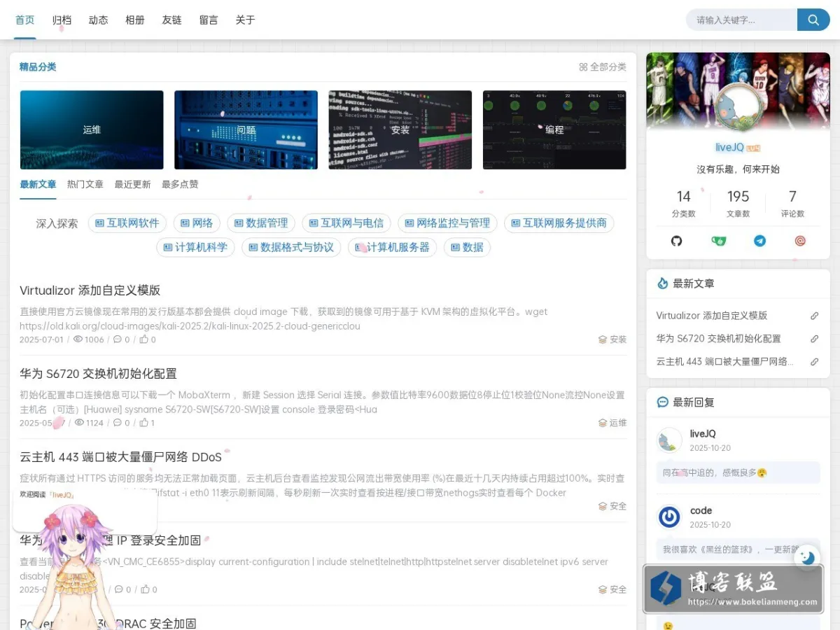The height and width of the screenshot is (630, 840).
Task: Open 留言 navigation item
Action: coord(209,20)
